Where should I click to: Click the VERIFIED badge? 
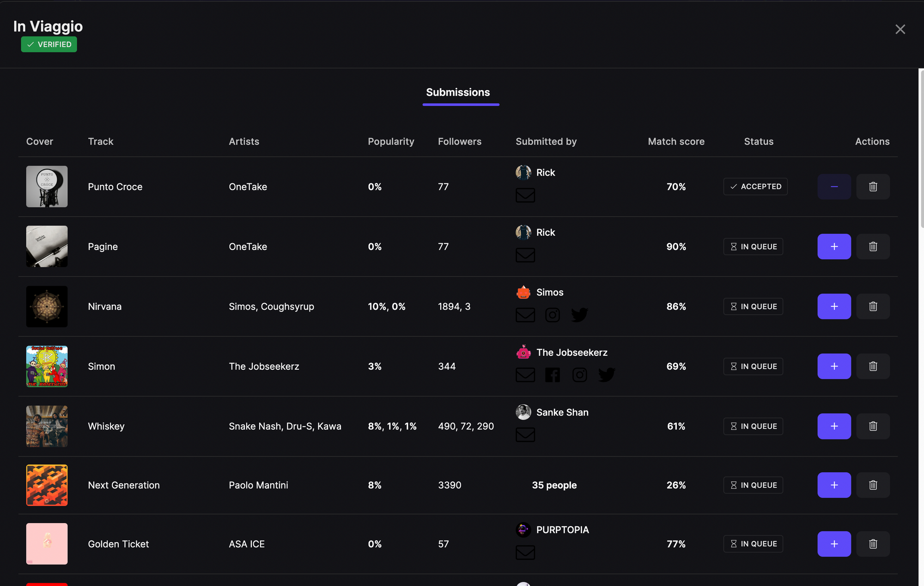tap(49, 44)
